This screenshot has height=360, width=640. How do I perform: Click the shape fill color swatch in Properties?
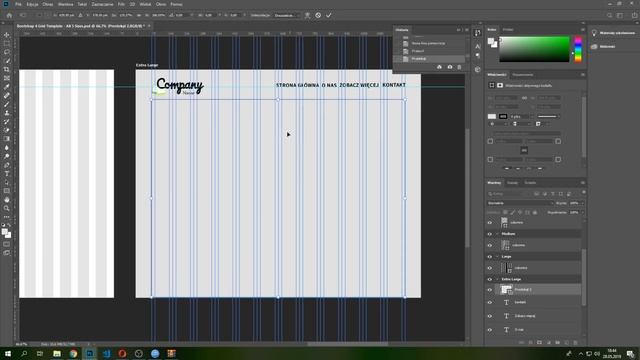pos(492,116)
